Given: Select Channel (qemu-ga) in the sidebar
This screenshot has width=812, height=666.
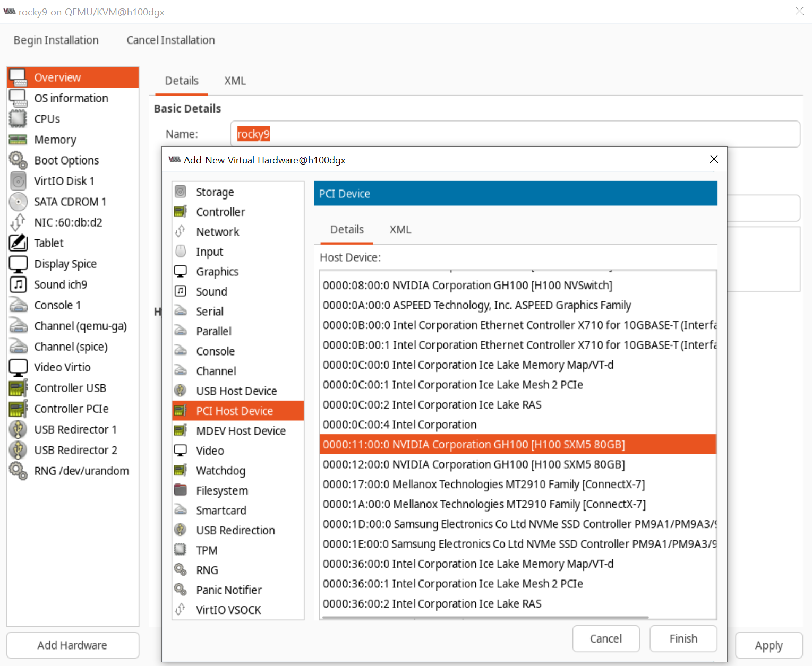Looking at the screenshot, I should (x=73, y=326).
